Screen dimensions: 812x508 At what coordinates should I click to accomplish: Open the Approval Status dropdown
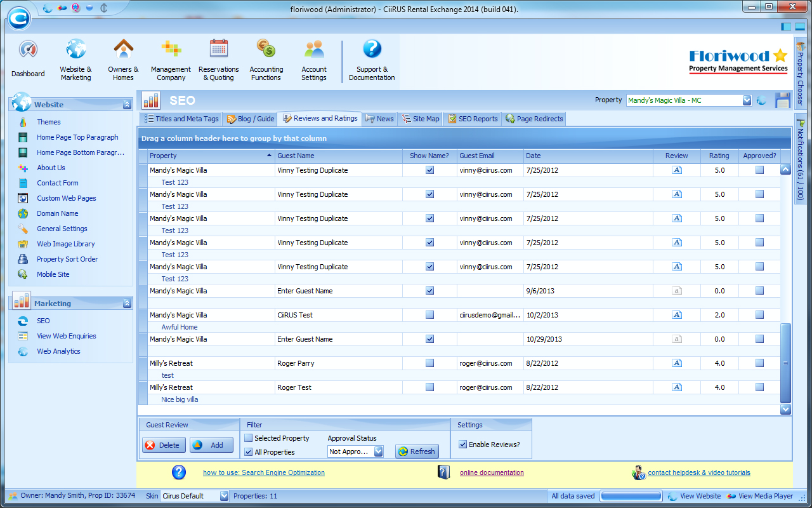pos(379,451)
